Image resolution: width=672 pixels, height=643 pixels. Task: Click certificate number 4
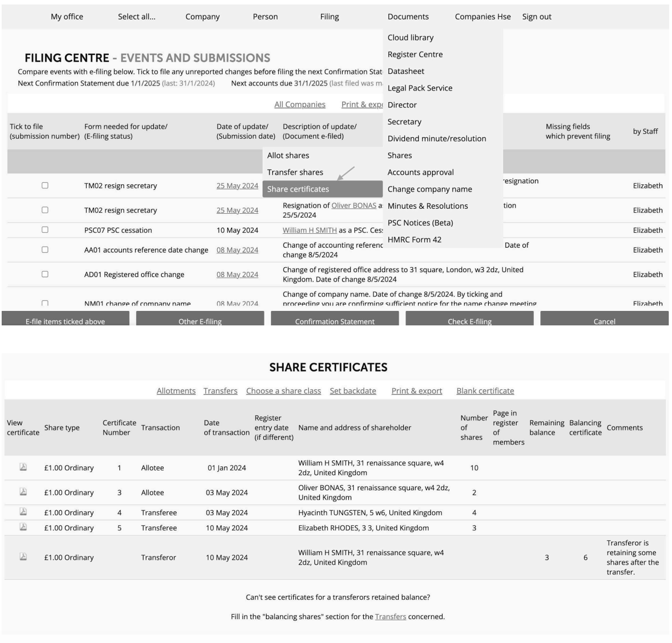tap(119, 513)
